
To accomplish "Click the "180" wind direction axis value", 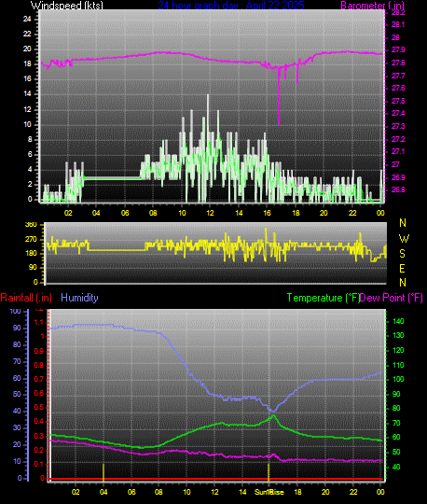I will (x=31, y=253).
